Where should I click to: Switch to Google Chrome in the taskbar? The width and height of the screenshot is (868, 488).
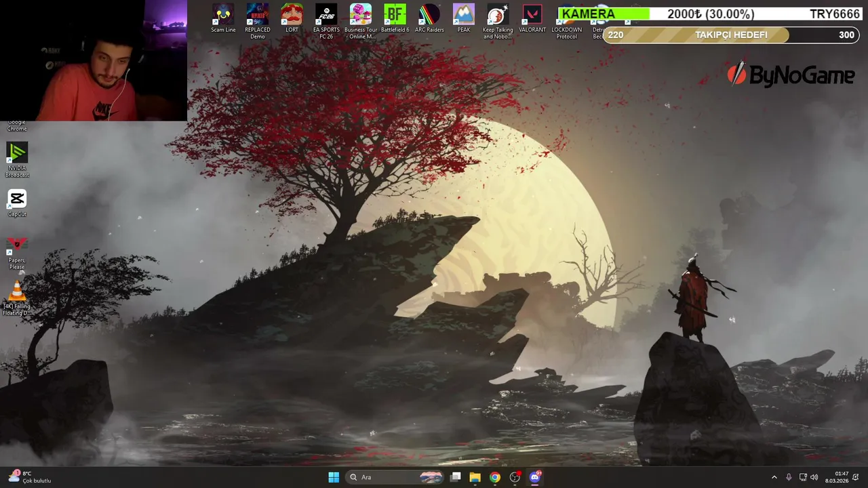495,477
